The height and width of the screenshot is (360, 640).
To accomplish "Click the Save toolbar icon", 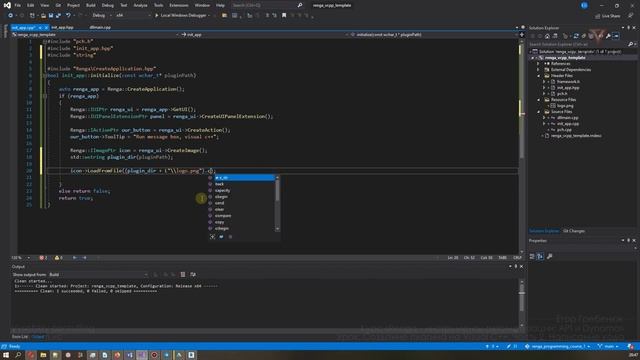I will 51,16.
